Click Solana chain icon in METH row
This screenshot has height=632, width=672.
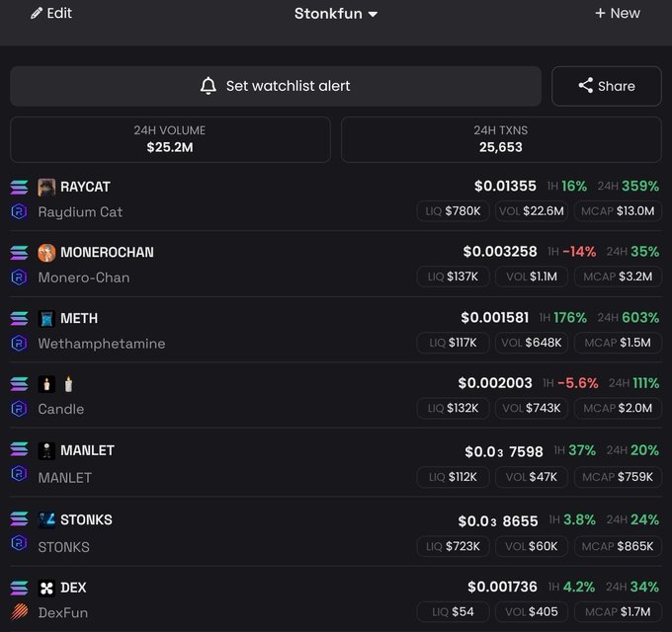point(20,319)
